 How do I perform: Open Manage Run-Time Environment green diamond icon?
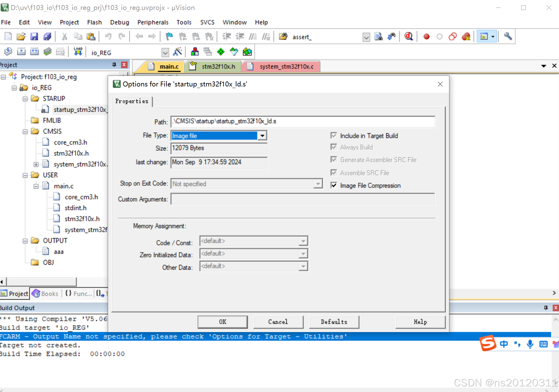tap(220, 51)
